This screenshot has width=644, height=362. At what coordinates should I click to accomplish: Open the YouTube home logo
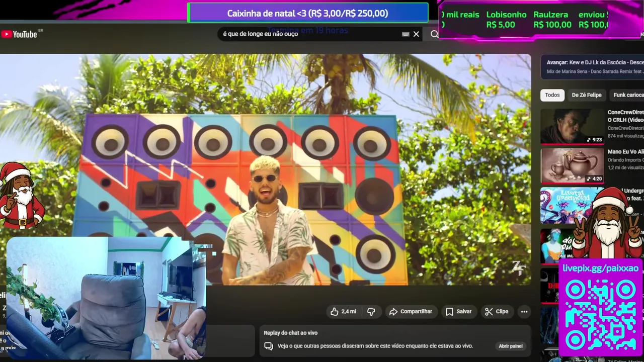tap(19, 34)
